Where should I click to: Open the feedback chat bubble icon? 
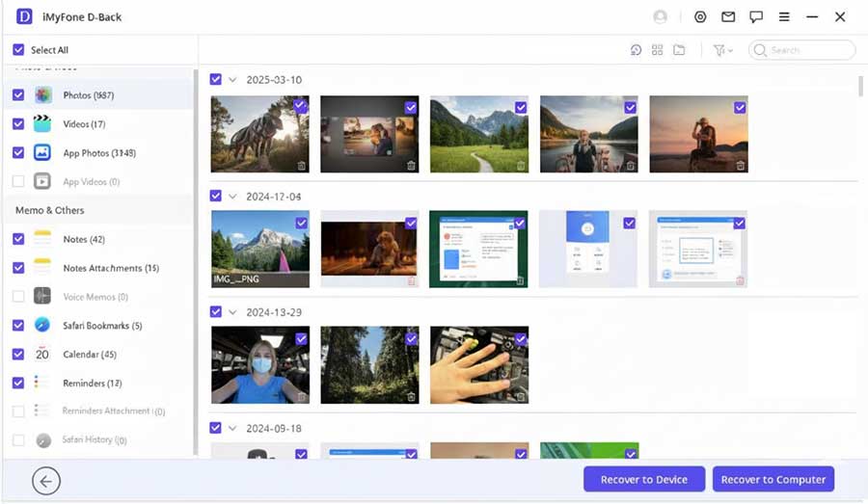pos(756,17)
